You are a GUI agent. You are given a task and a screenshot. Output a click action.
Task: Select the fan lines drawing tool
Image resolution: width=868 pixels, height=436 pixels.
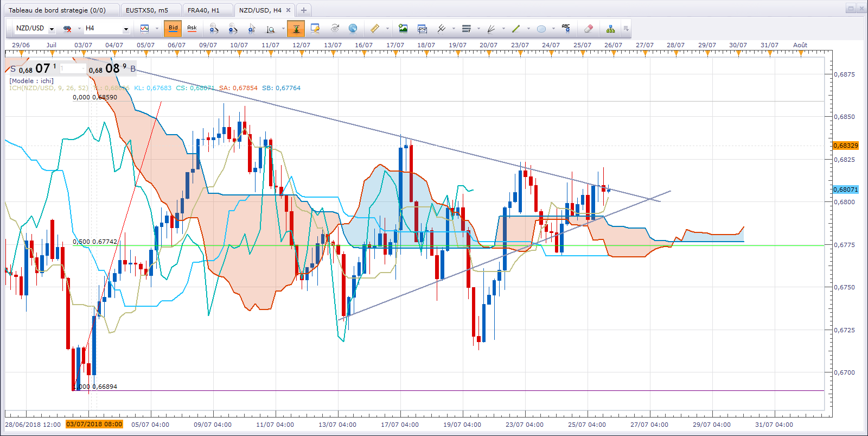(x=492, y=28)
